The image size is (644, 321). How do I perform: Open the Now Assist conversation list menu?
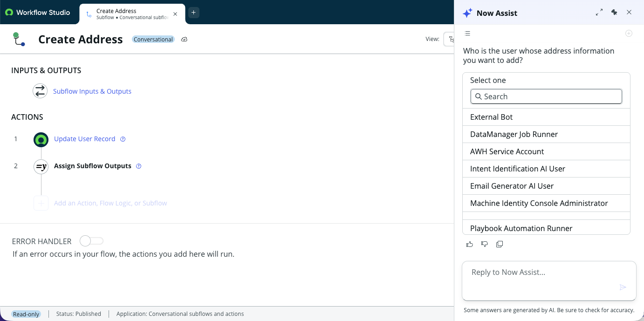(x=467, y=33)
